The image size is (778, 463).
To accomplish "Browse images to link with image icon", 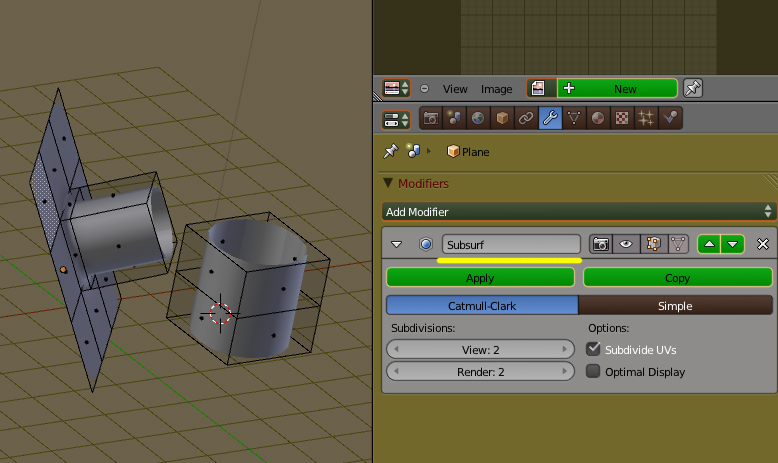I will (x=541, y=88).
